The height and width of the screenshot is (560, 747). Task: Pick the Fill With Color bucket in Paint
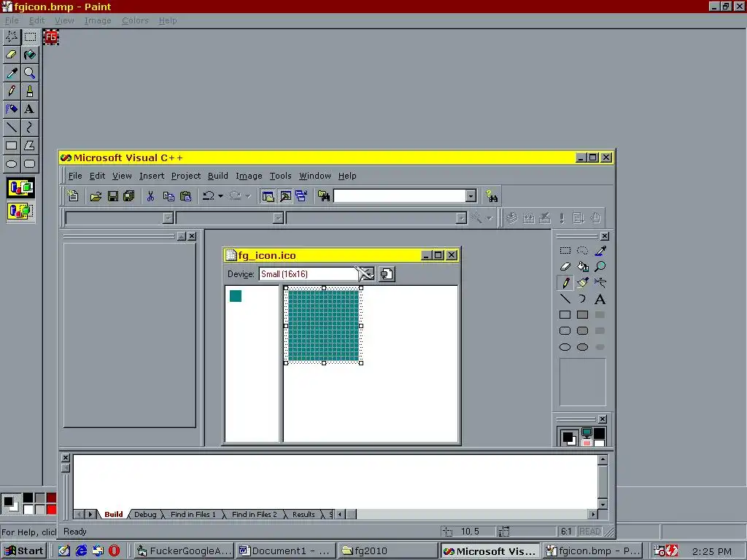29,55
